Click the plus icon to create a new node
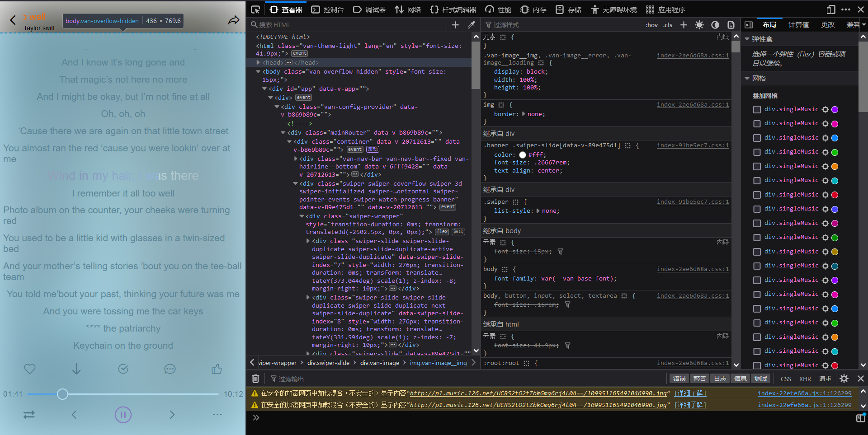868x435 pixels. click(x=455, y=25)
